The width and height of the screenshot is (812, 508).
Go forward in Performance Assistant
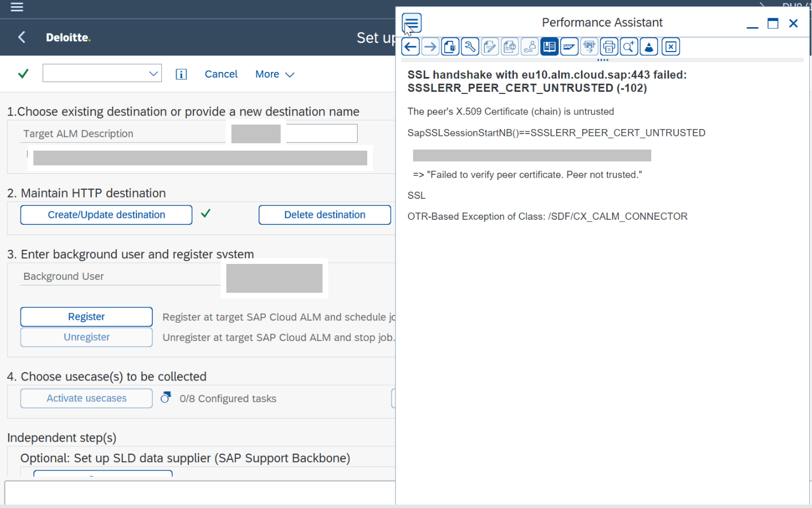coord(431,47)
